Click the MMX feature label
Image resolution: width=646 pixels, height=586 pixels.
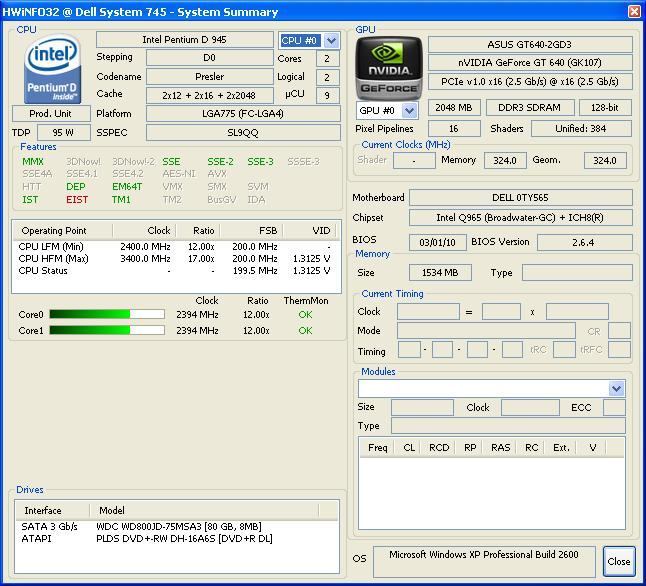[x=33, y=162]
